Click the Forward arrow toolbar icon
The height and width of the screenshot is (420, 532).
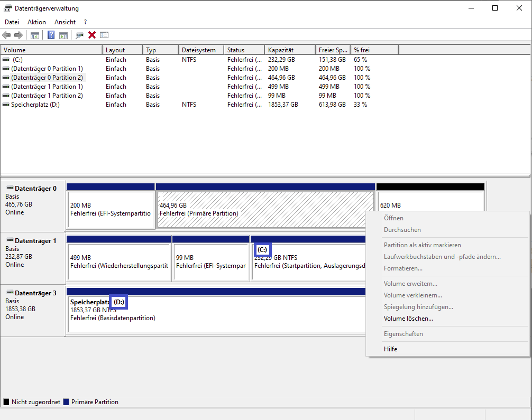click(x=19, y=35)
